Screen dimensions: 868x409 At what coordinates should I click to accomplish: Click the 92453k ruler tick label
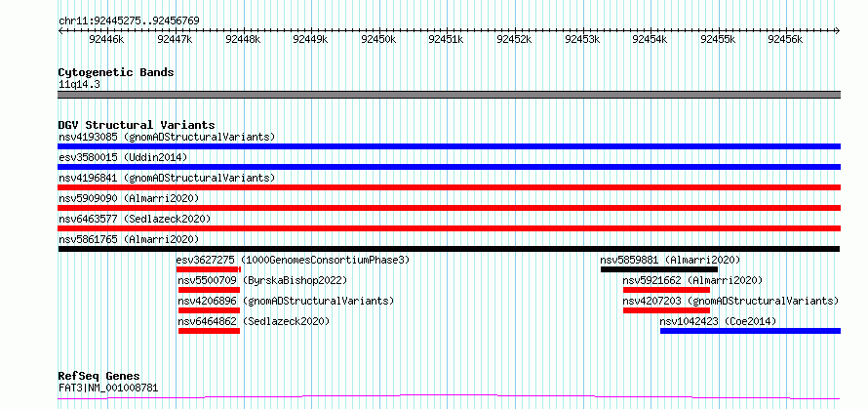[583, 39]
